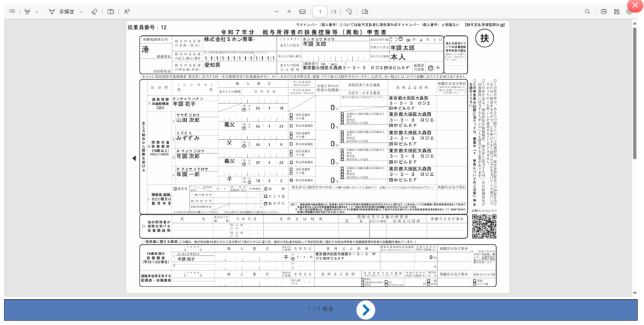Image resolution: width=644 pixels, height=325 pixels.
Task: Go to next sheet with blue arrow
Action: 365,309
